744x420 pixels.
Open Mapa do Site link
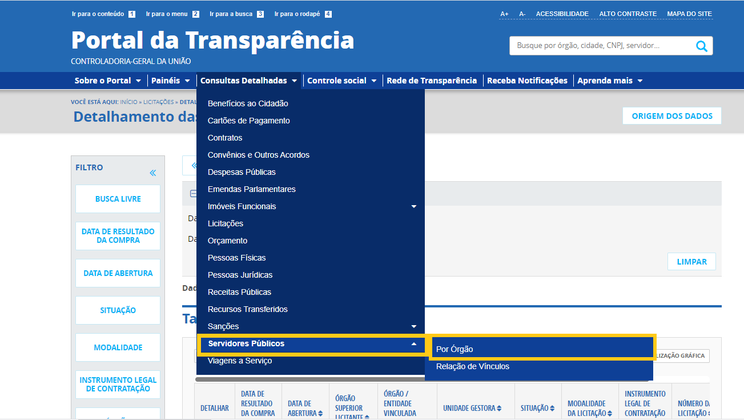[689, 14]
